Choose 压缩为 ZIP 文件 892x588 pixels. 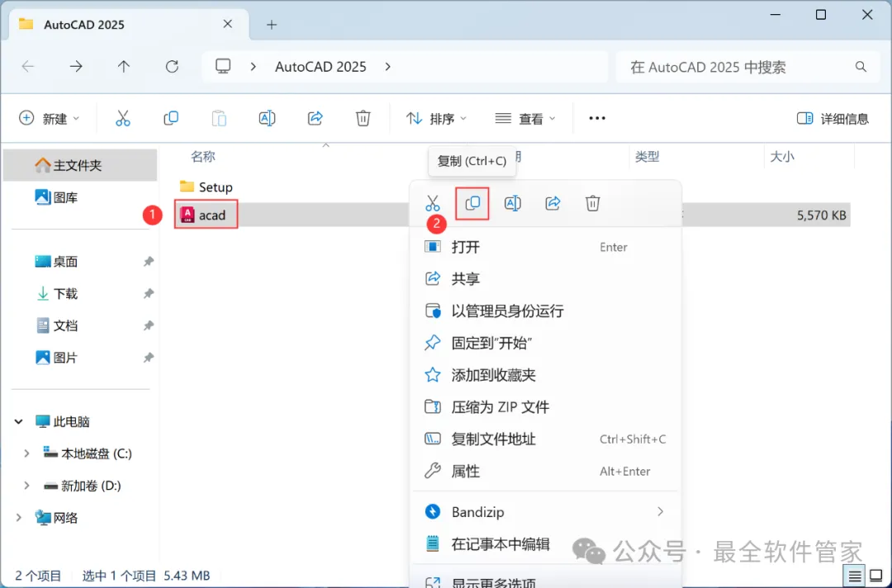(x=546, y=407)
